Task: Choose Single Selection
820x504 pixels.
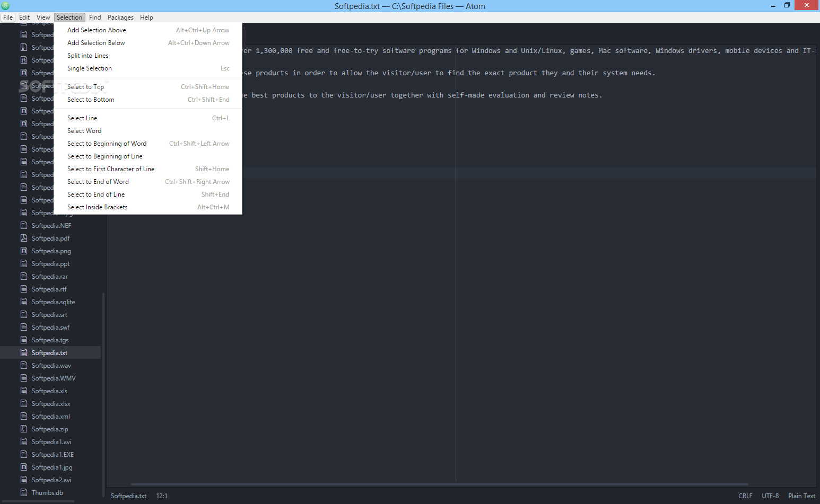Action: tap(149, 68)
